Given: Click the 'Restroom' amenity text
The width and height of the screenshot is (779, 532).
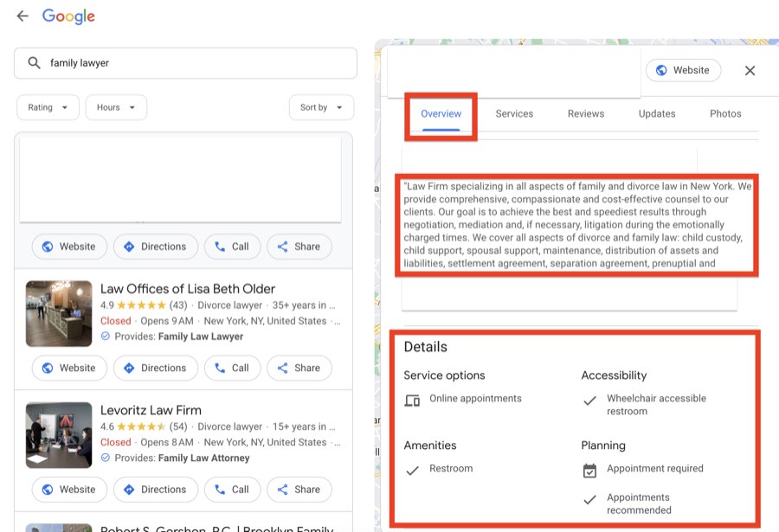Looking at the screenshot, I should [x=451, y=468].
